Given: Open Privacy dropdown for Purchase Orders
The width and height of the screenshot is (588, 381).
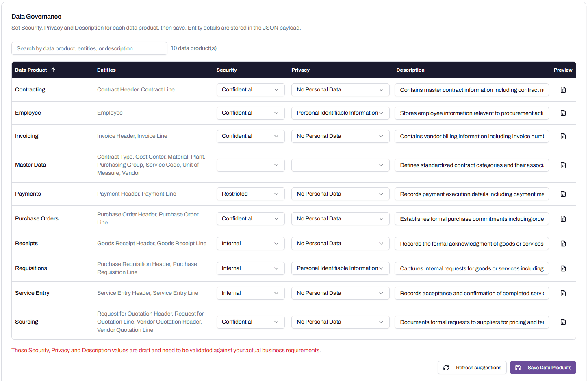Looking at the screenshot, I should (340, 219).
